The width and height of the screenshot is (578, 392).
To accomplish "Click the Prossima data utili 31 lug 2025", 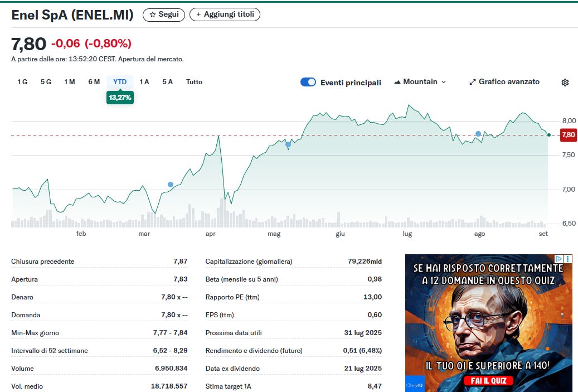I will pyautogui.click(x=363, y=333).
